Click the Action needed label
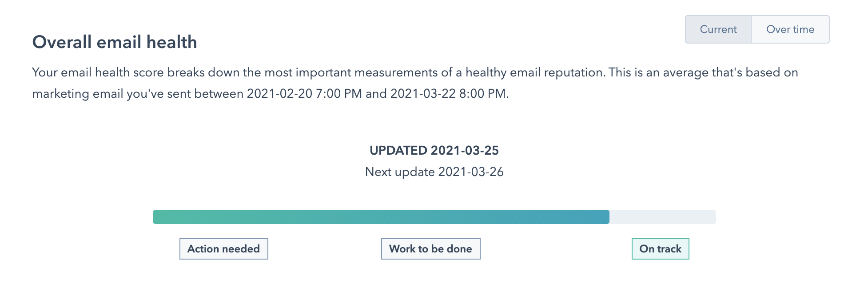868x288 pixels. 223,249
